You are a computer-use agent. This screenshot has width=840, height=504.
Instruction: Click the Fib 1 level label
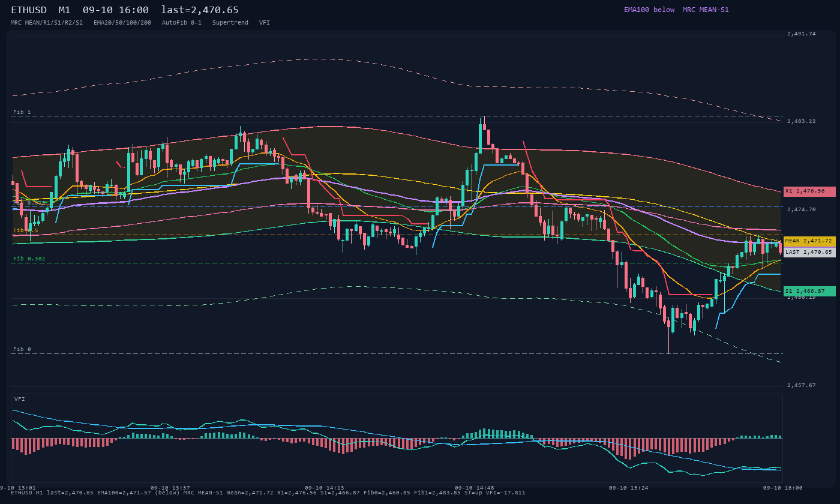pos(22,113)
